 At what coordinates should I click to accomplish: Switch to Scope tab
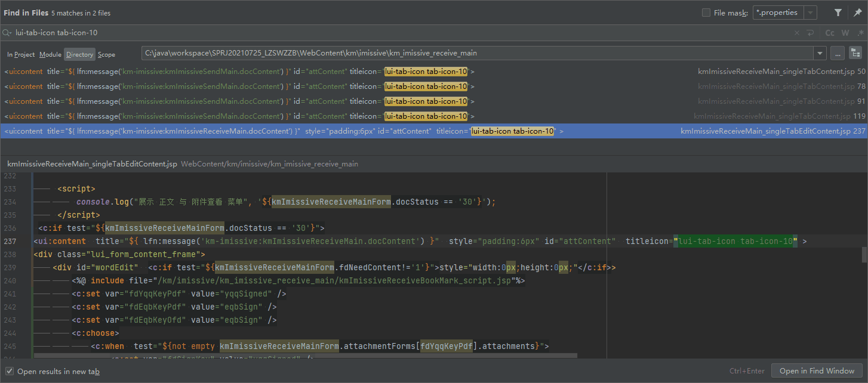[106, 54]
